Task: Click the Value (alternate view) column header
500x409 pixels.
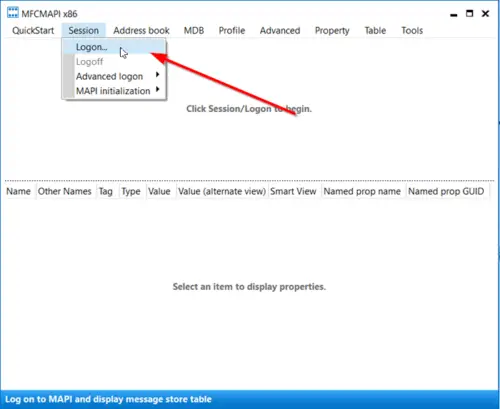Action: tap(222, 191)
